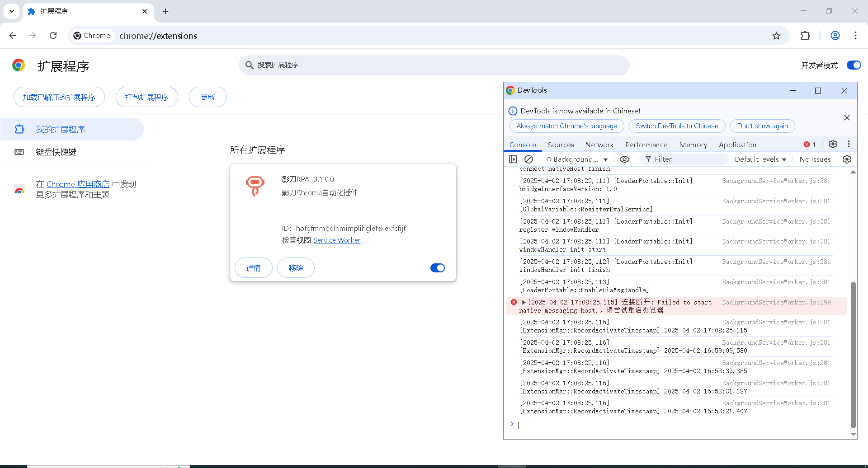This screenshot has width=868, height=468.
Task: Click Switch DevTools to Chinese button
Action: tap(677, 126)
